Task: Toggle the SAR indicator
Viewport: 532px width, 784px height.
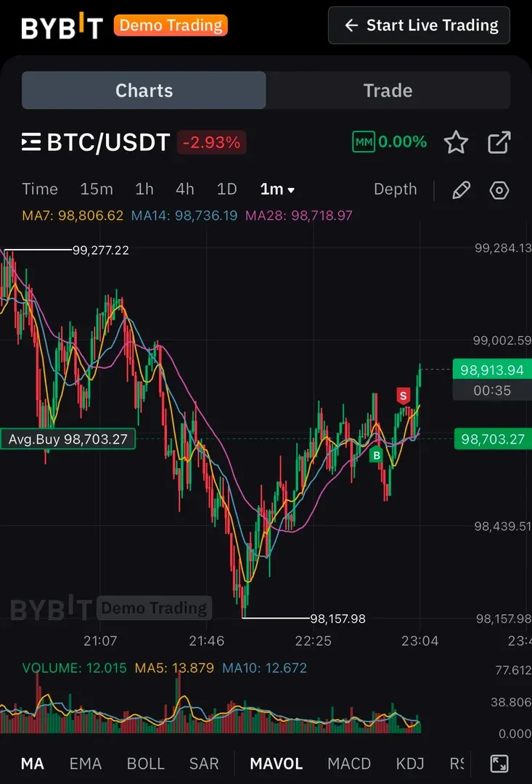Action: (x=204, y=764)
